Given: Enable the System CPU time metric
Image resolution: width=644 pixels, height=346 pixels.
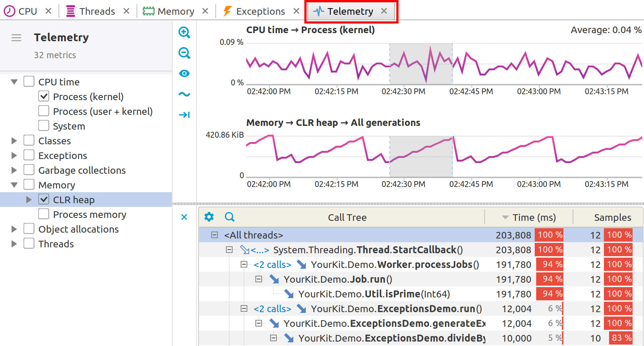Looking at the screenshot, I should point(44,126).
